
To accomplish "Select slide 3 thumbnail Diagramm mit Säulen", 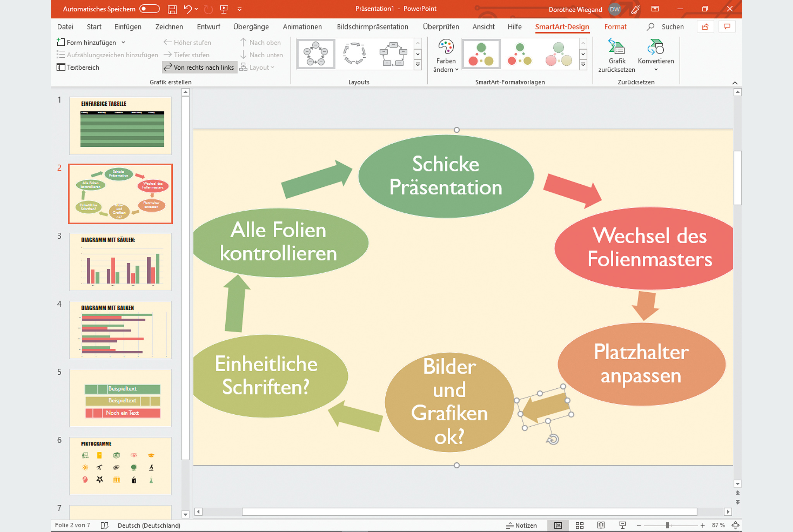I will pyautogui.click(x=120, y=262).
